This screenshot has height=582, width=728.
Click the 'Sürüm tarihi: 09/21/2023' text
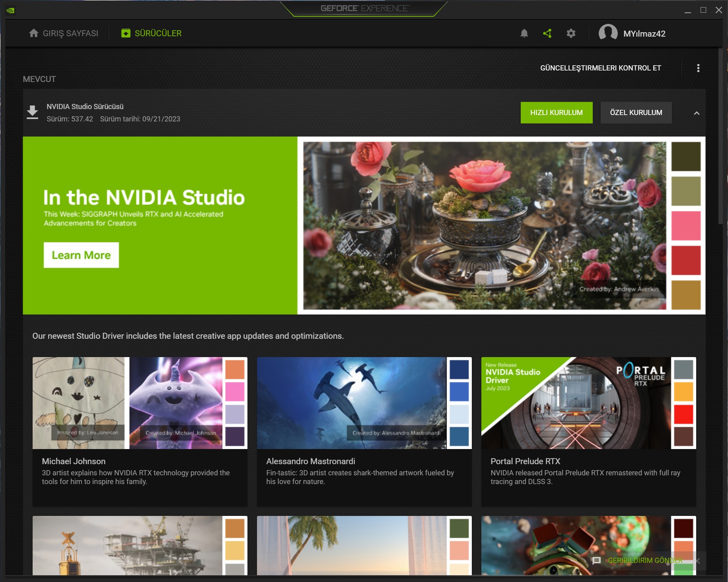click(140, 119)
